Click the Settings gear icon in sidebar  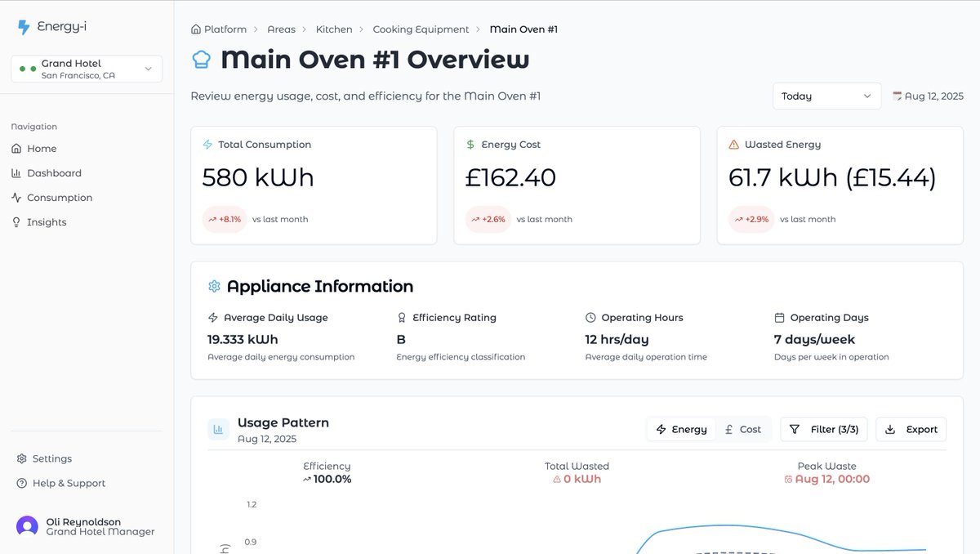click(22, 458)
